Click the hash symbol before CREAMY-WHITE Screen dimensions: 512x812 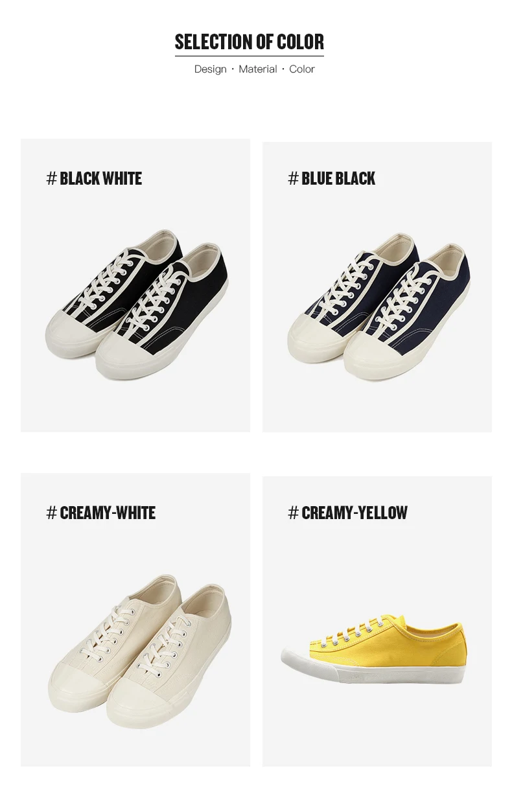tap(52, 513)
